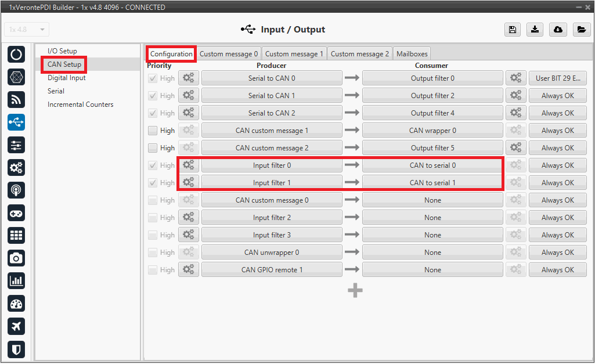The image size is (595, 364).
Task: Toggle High priority checkbox for Input filter 0
Action: [153, 165]
